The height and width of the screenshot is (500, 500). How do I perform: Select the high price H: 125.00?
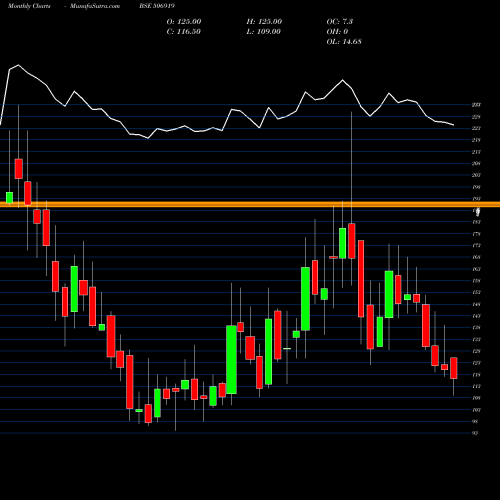tap(264, 22)
